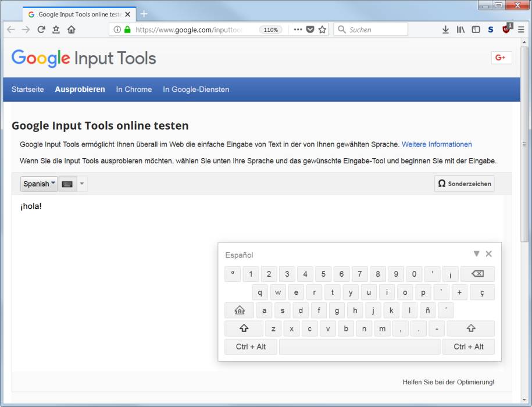
Task: Click the ç key on virtual keyboard
Action: (482, 292)
